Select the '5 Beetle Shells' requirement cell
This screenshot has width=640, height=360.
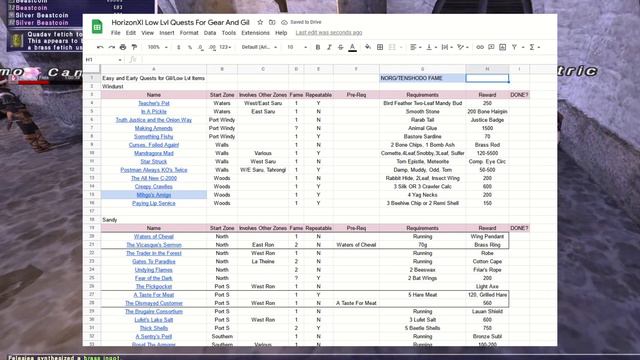422,328
